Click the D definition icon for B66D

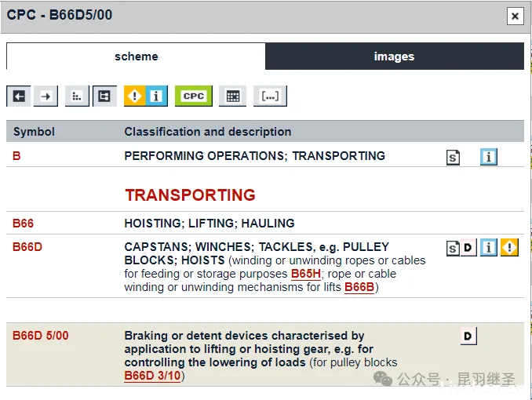[468, 249]
